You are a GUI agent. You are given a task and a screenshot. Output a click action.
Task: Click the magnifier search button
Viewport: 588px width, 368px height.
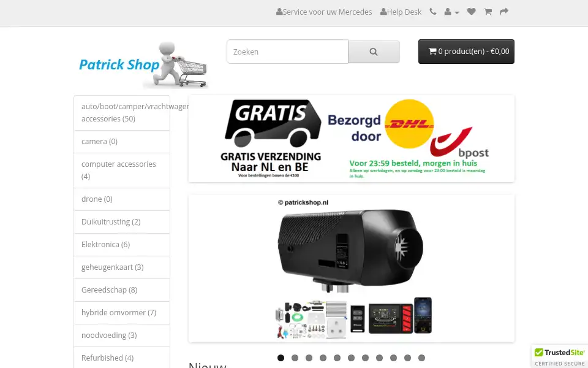click(x=374, y=52)
